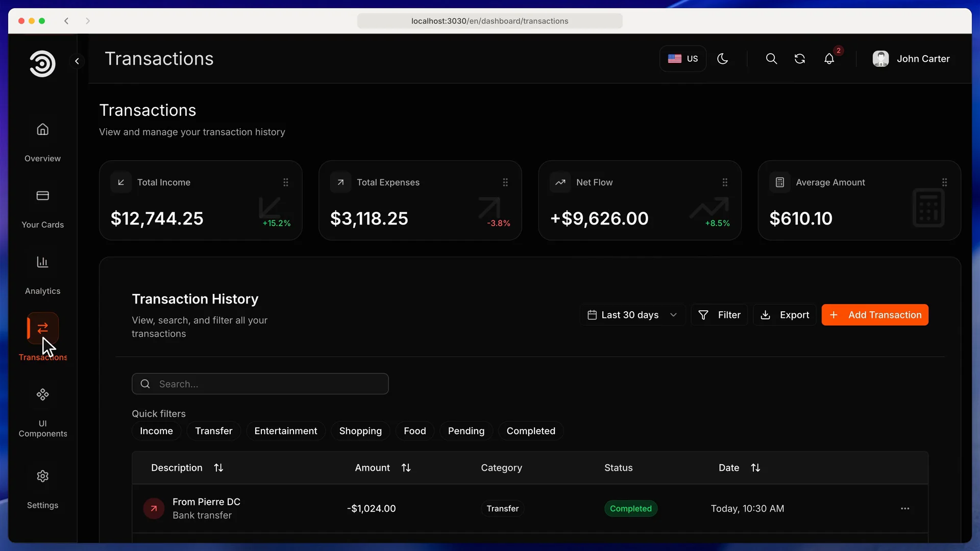Open the From Pierre DC row actions menu
The height and width of the screenshot is (551, 980).
point(905,509)
